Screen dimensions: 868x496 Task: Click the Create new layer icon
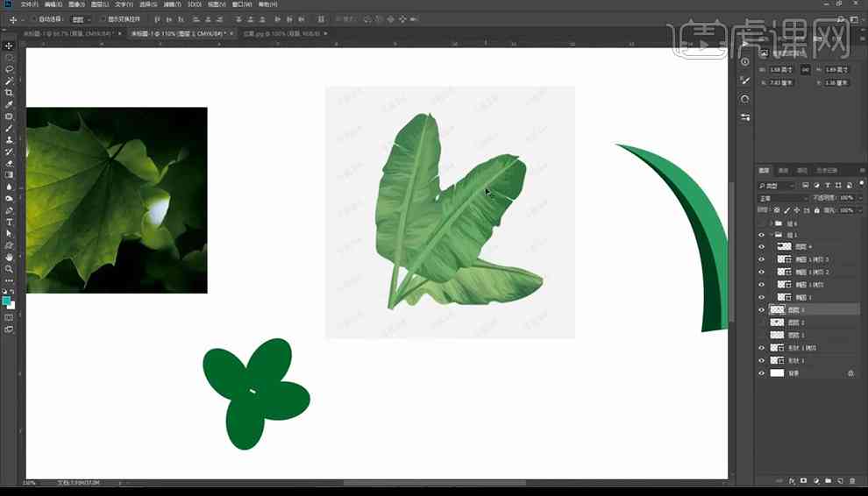click(x=840, y=481)
